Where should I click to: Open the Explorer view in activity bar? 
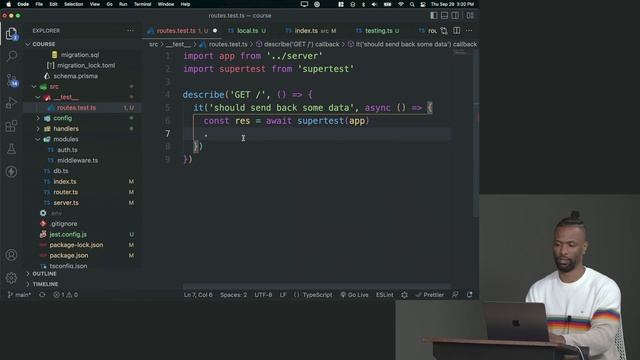(x=11, y=34)
